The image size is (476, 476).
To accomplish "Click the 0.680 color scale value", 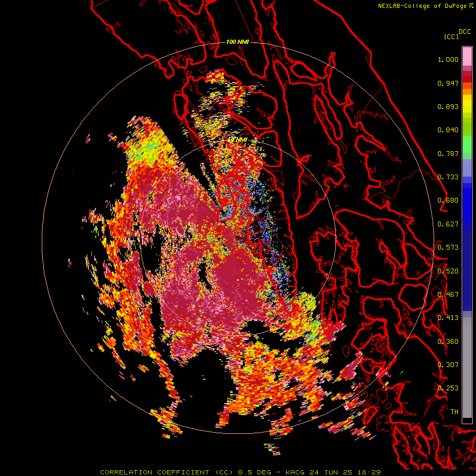I will click(x=448, y=200).
